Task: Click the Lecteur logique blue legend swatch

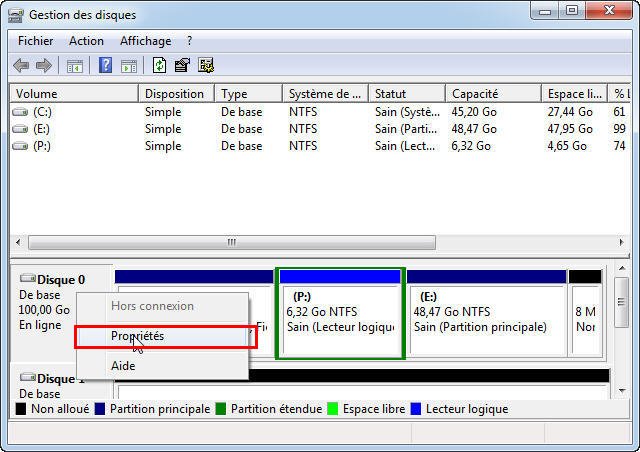Action: click(x=416, y=409)
